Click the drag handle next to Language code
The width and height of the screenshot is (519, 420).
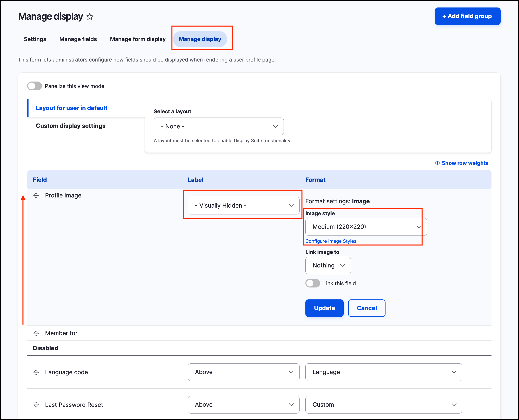36,372
